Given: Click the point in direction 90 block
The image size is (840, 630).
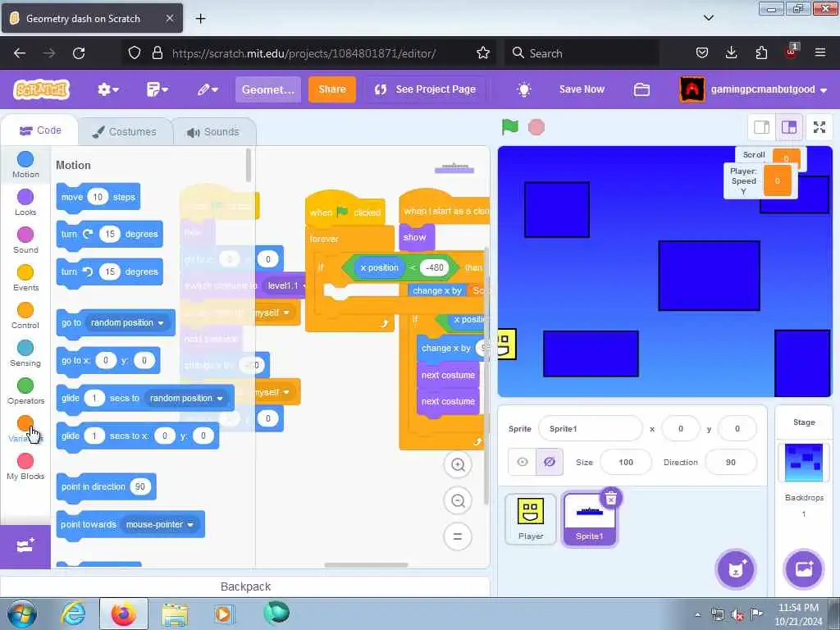Looking at the screenshot, I should click(x=106, y=487).
